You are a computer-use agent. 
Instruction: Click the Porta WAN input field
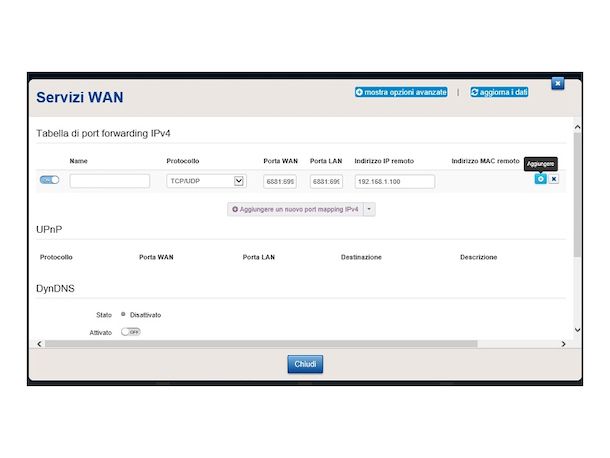coord(280,181)
